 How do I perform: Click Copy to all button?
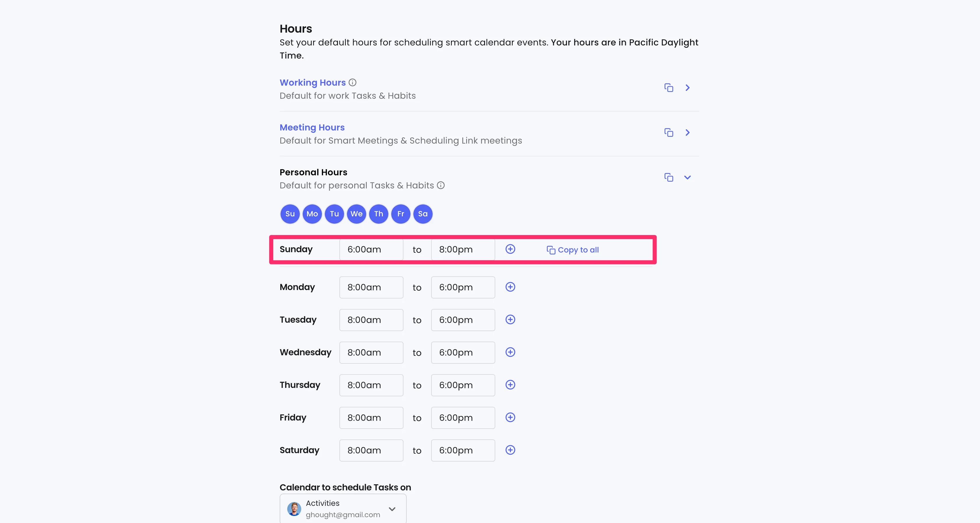click(x=572, y=250)
